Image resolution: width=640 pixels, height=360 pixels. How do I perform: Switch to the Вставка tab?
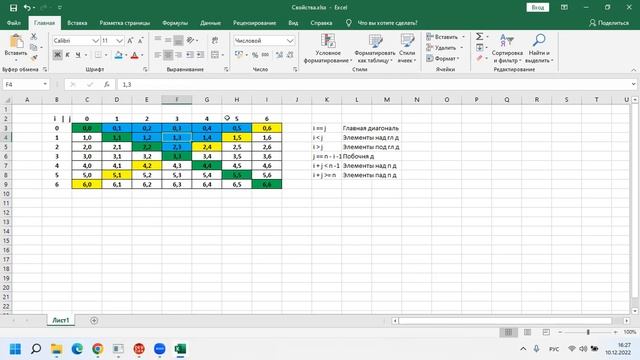pyautogui.click(x=77, y=23)
